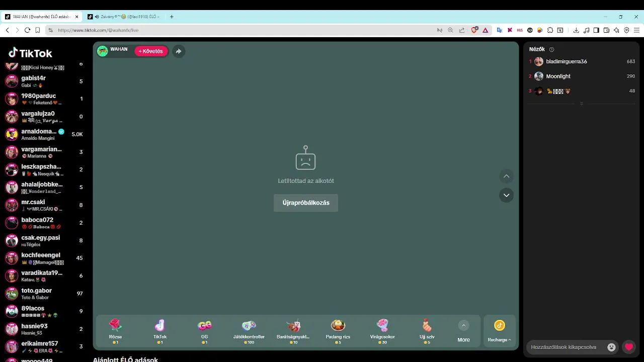
Task: Go back in browser history
Action: [x=7, y=30]
